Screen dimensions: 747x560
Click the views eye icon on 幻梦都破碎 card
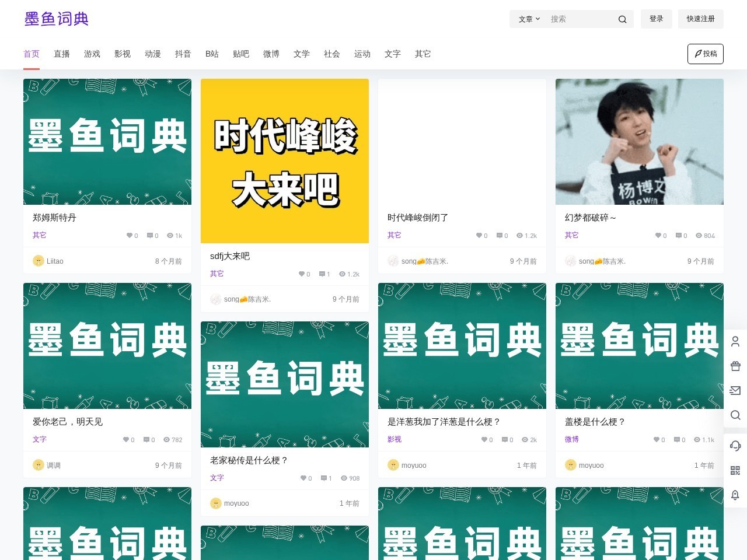pos(699,236)
